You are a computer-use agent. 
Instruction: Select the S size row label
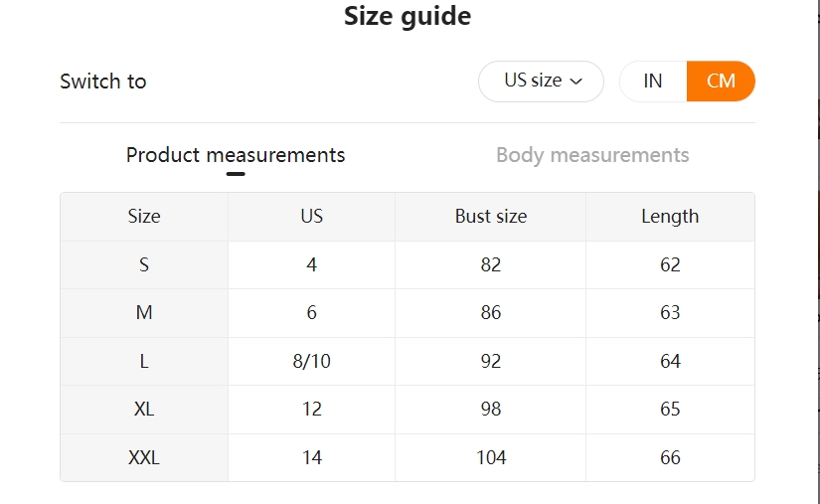pyautogui.click(x=144, y=265)
